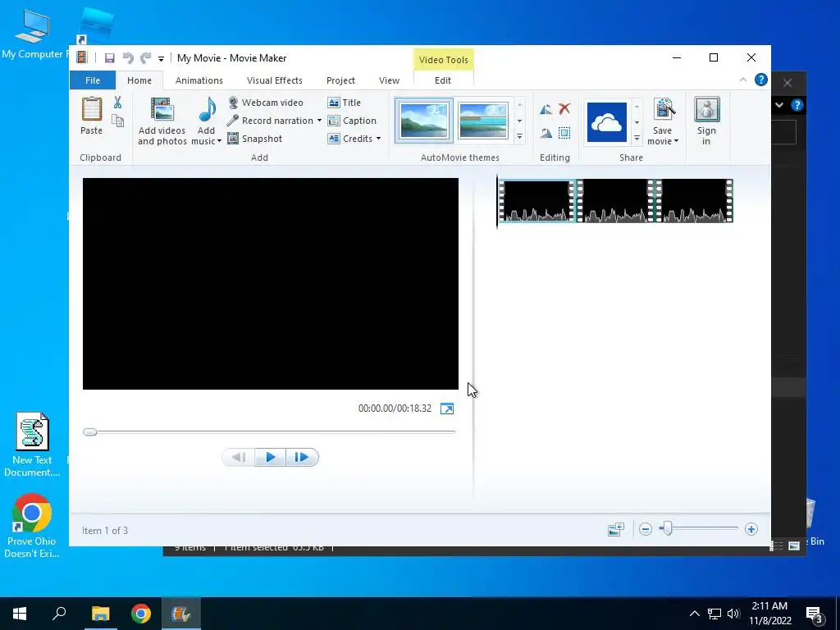Collapse the ribbon with chevron

pos(743,80)
